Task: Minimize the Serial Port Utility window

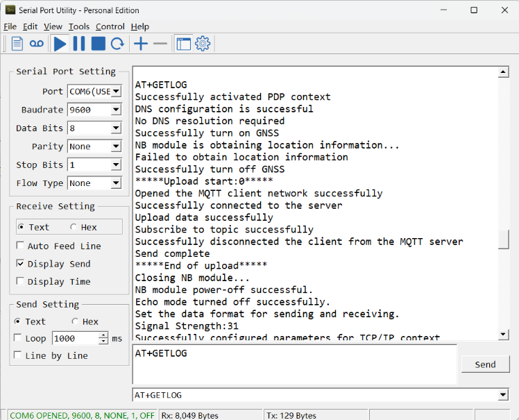Action: click(444, 10)
